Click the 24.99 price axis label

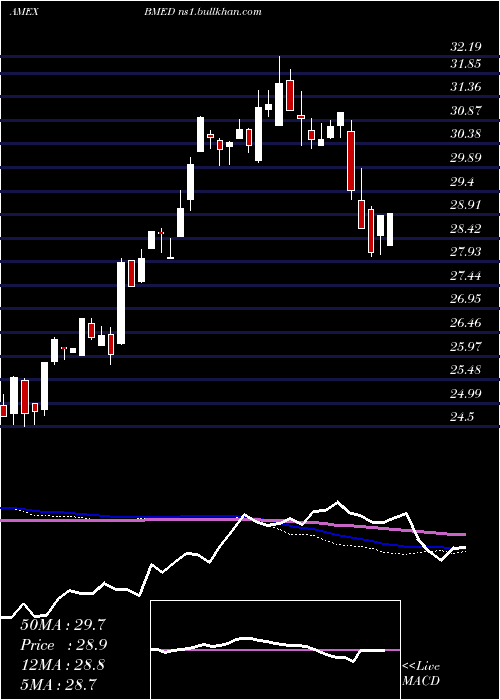click(465, 394)
